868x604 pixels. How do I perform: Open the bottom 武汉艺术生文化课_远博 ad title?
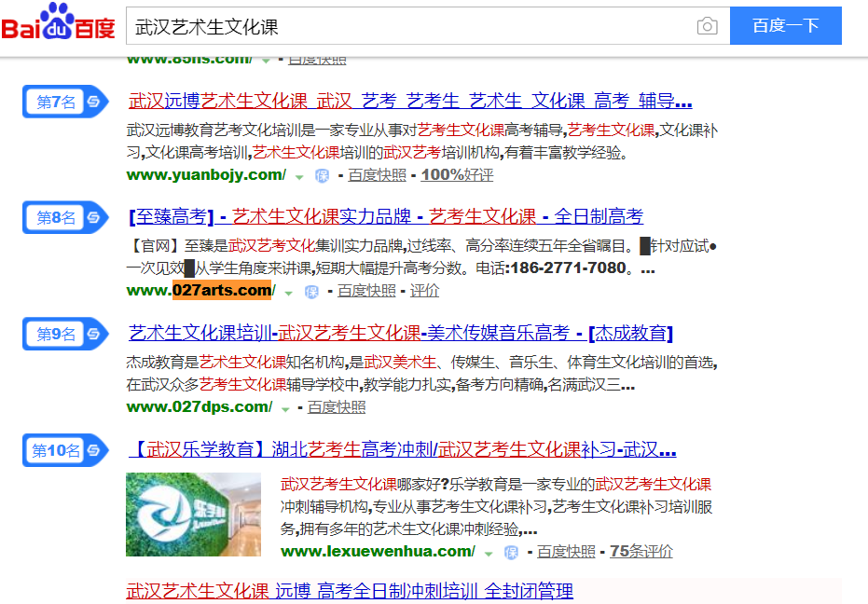coord(350,591)
